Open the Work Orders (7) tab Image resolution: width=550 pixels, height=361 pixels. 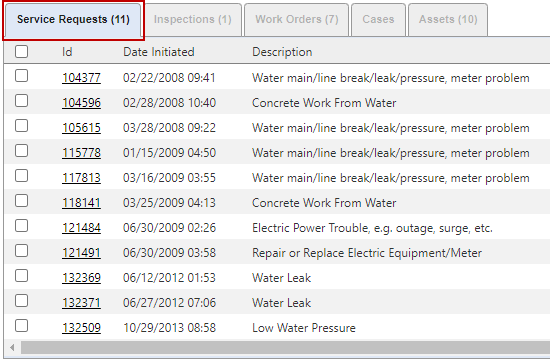point(297,20)
